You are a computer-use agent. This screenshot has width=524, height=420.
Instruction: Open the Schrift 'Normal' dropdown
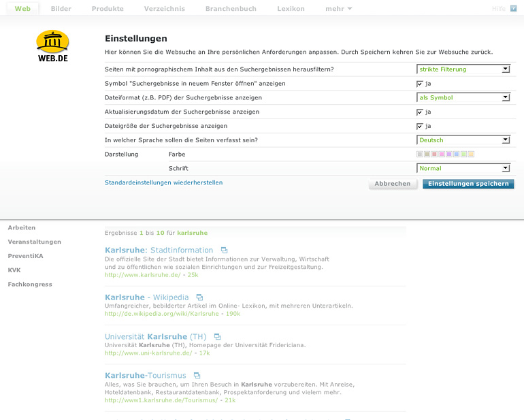click(x=463, y=168)
